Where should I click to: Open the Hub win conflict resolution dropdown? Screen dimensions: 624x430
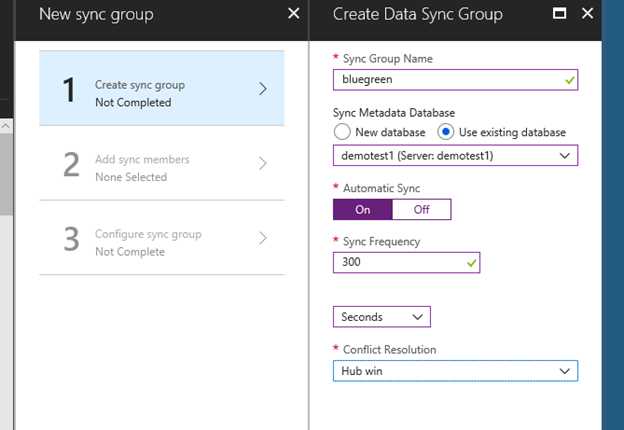[455, 371]
